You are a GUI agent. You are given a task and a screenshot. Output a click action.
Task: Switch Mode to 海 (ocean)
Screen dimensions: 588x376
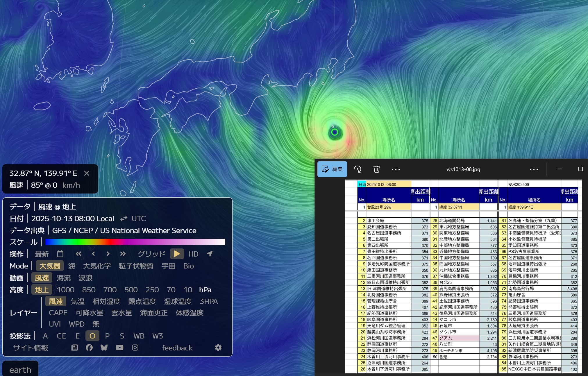coord(72,266)
